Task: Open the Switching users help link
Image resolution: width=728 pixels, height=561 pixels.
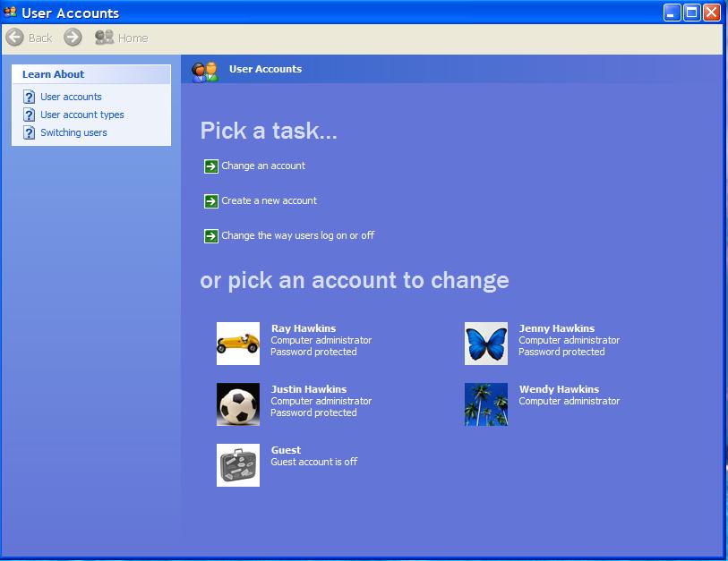Action: (x=73, y=132)
